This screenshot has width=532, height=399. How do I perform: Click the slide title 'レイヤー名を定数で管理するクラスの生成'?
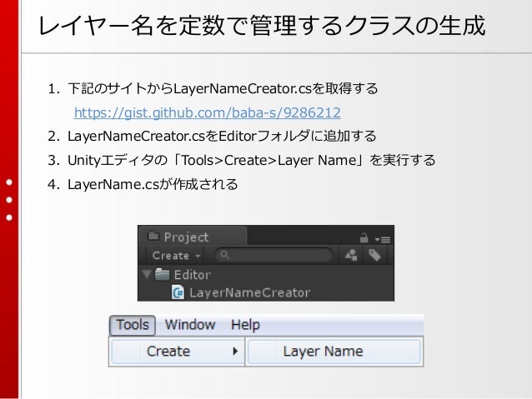point(261,26)
